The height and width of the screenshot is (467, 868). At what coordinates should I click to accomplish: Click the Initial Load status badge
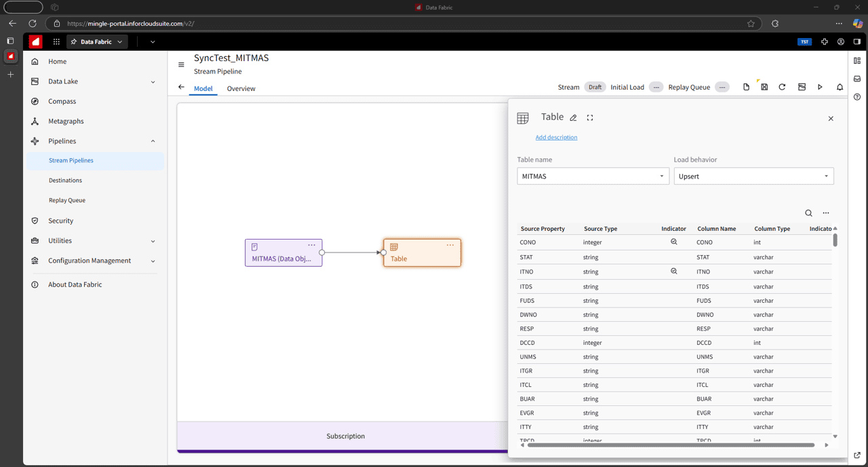(656, 87)
